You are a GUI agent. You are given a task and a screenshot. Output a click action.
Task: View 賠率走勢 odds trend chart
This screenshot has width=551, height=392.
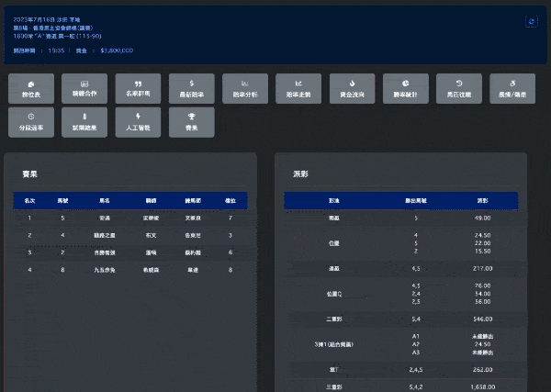[x=298, y=88]
